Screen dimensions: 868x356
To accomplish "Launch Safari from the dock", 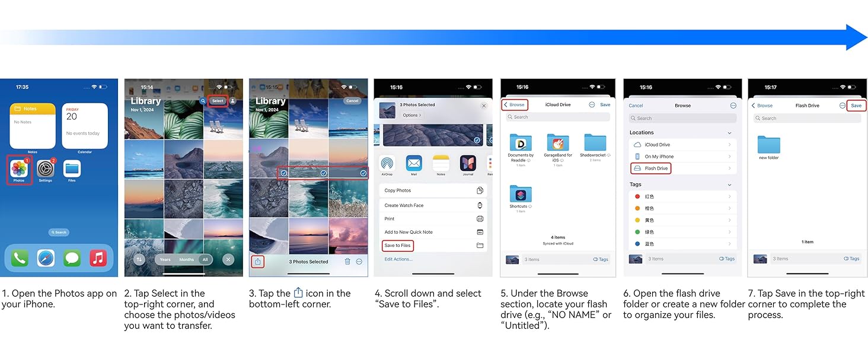I will click(x=46, y=258).
